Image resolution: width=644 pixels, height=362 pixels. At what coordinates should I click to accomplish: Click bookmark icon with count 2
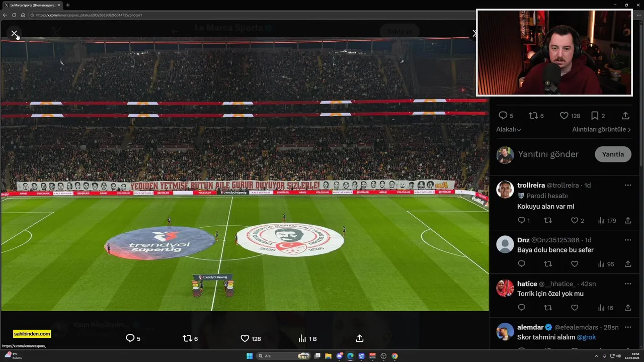595,116
